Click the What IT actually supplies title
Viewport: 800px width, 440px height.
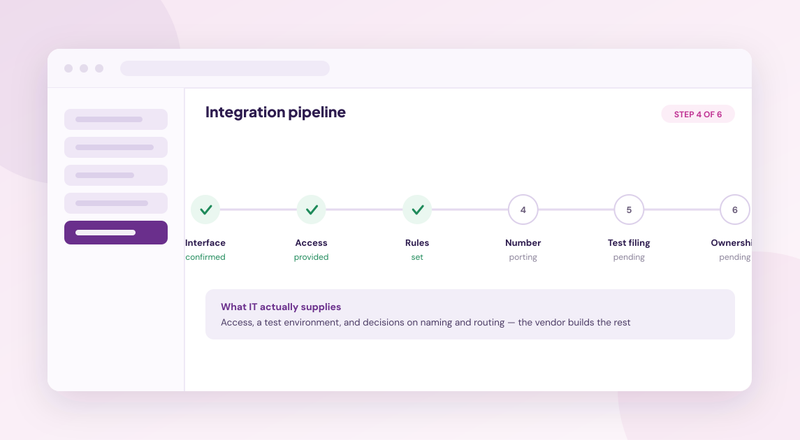[281, 307]
